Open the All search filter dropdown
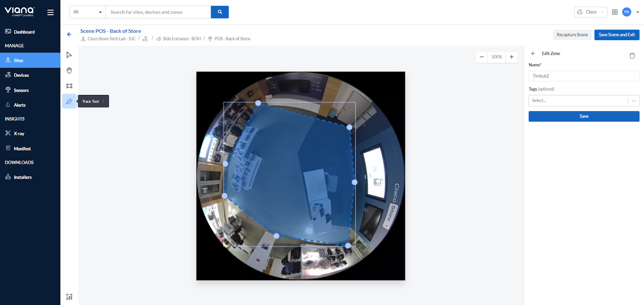 (87, 12)
